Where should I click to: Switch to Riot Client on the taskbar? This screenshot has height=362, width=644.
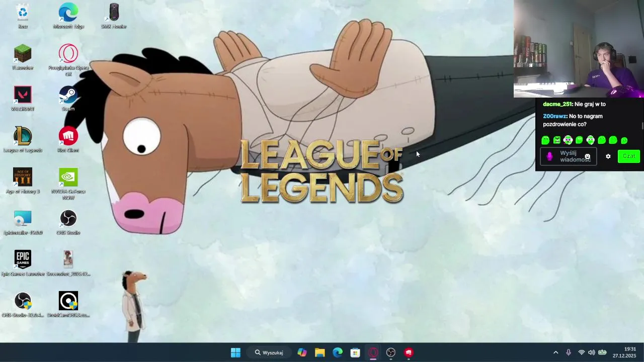[x=409, y=352]
